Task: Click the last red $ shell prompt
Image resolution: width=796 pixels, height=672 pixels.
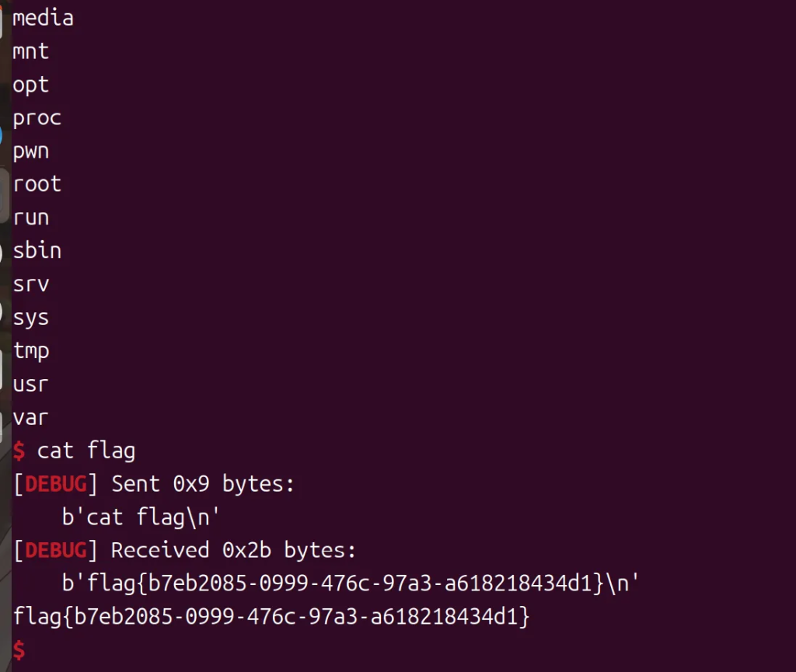Action: 19,650
